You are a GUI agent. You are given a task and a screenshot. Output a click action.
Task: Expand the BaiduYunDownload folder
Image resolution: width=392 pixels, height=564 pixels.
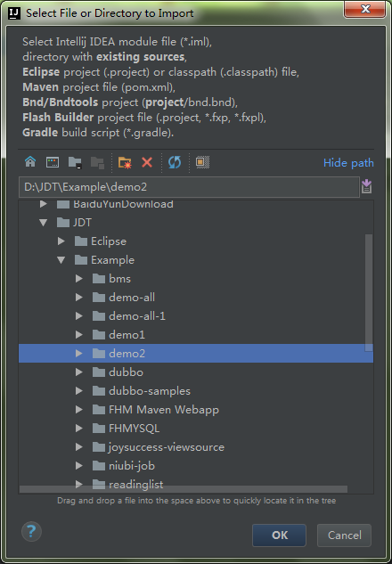pos(44,204)
